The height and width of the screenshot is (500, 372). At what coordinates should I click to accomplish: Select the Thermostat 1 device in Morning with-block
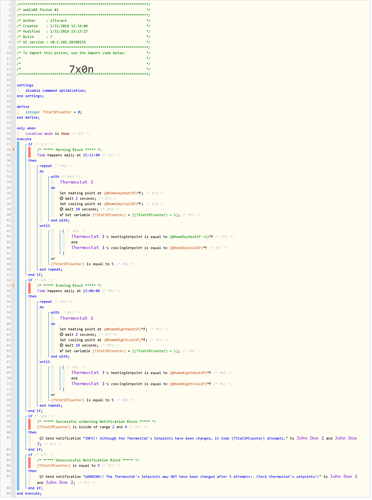point(76,182)
